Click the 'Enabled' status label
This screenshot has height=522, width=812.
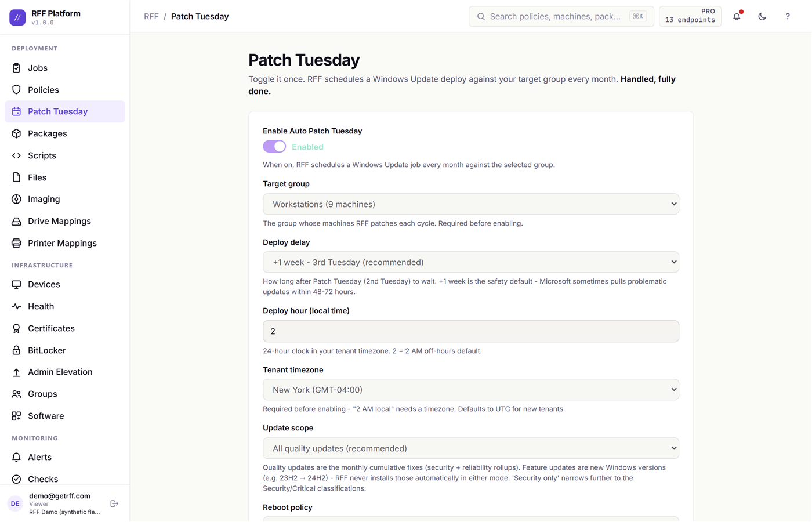click(307, 147)
